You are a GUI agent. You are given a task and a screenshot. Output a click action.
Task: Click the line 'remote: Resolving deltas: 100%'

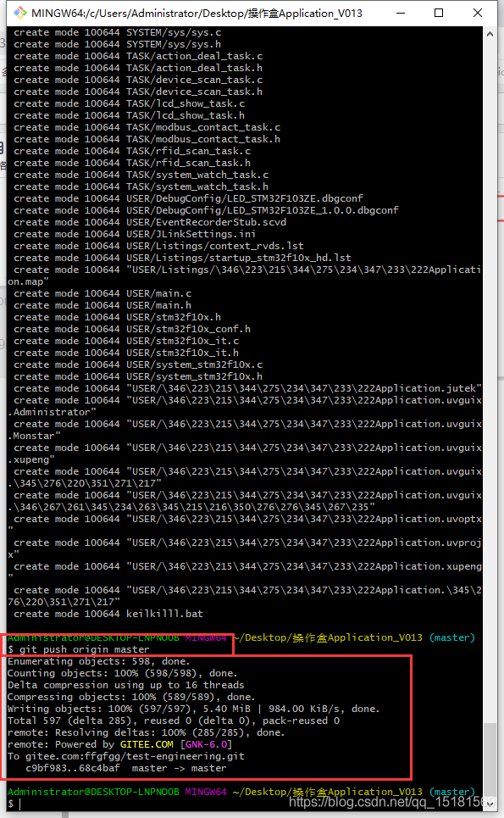(147, 732)
